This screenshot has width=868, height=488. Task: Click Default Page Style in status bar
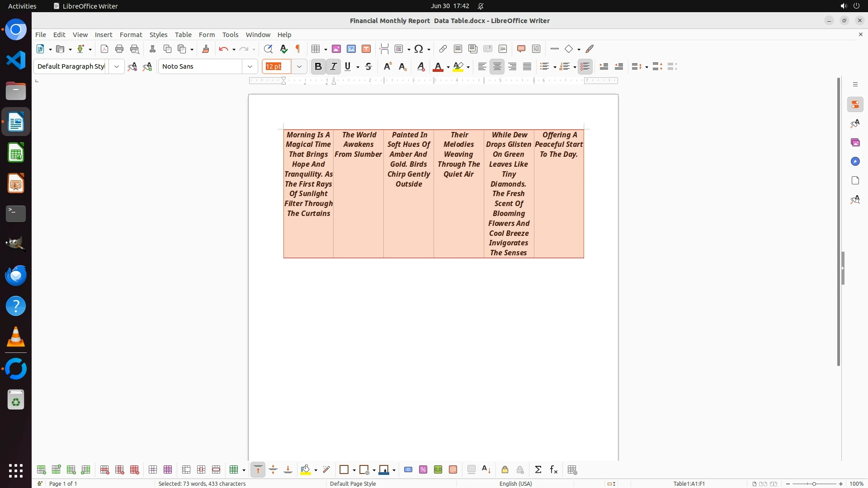coord(353,483)
